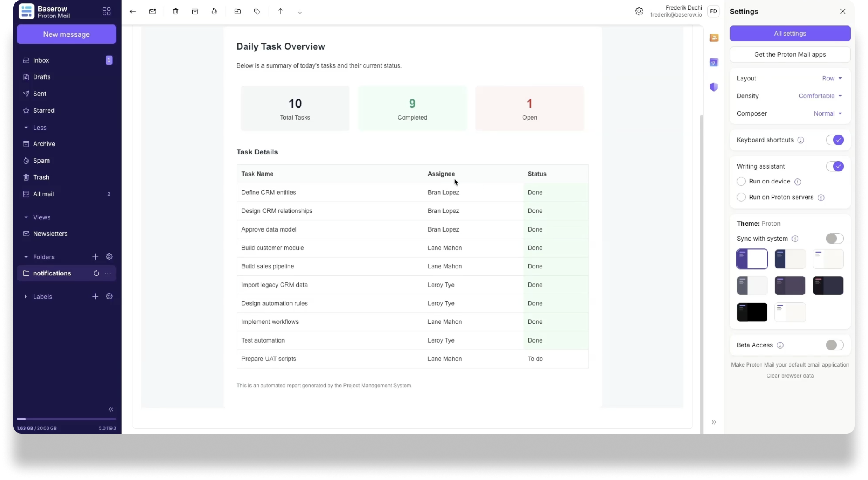Image resolution: width=868 pixels, height=480 pixels.
Task: Show Beta Access info icon
Action: (x=780, y=345)
